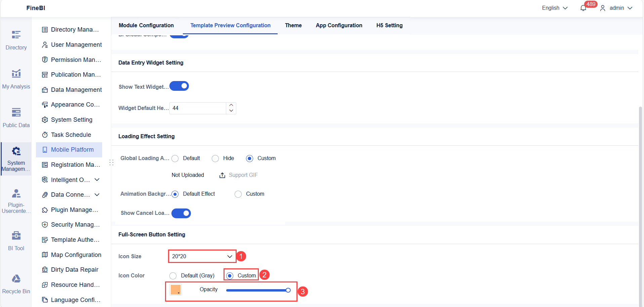The image size is (644, 307).
Task: Click the notification bell icon
Action: point(582,7)
